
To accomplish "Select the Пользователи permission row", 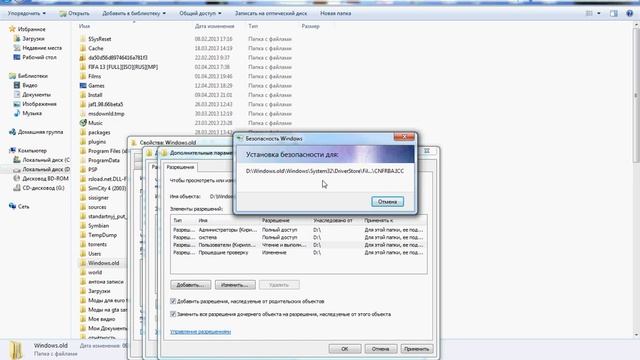I will 299,245.
